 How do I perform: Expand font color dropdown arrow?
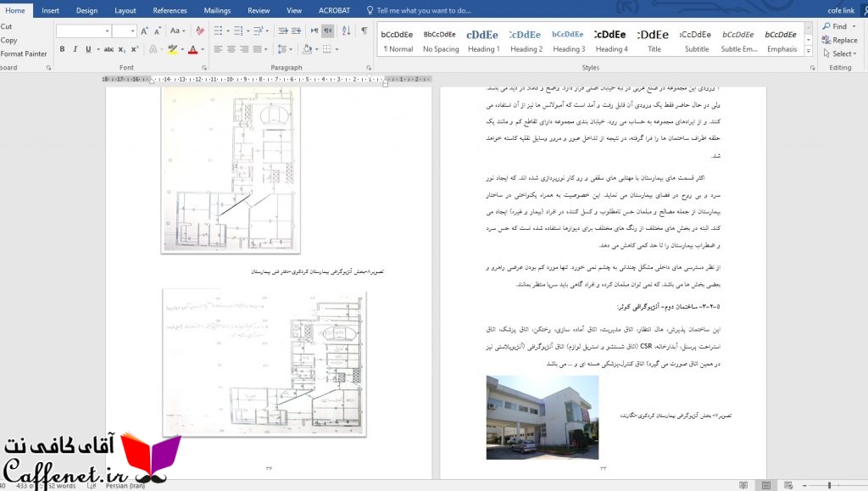click(x=203, y=49)
